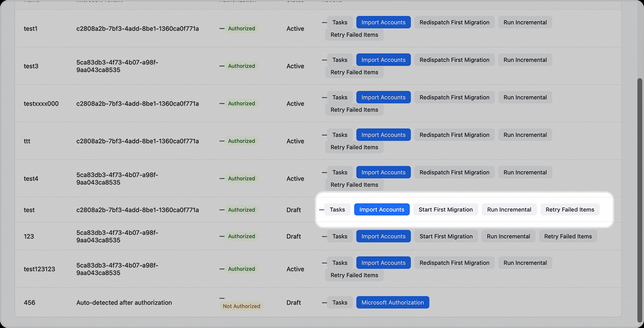Import Accounts for test3
644x328 pixels.
pyautogui.click(x=383, y=60)
